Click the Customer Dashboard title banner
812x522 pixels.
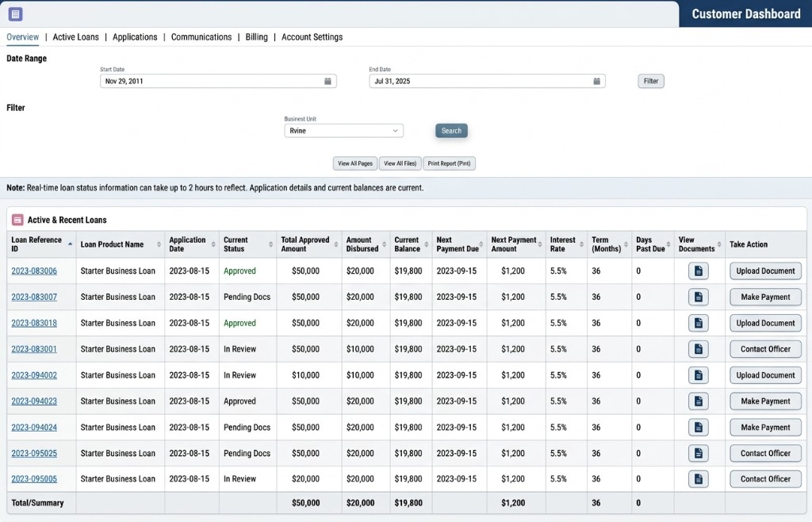point(745,14)
